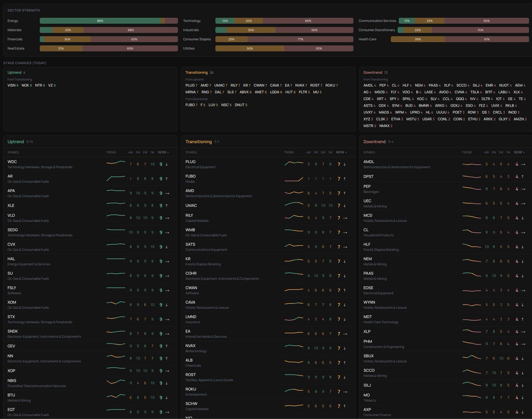Select MRNA 7 ticker chip

(192, 92)
